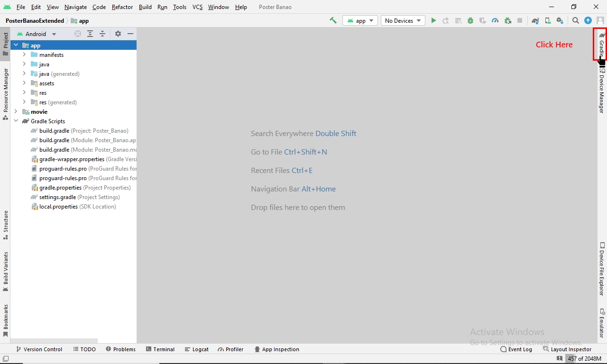Collapse all items in project tree
The image size is (607, 364).
pos(102,34)
